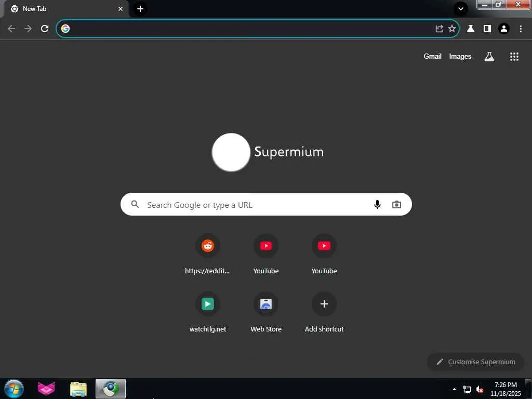Open the profile avatar menu
The height and width of the screenshot is (399, 532).
pyautogui.click(x=504, y=29)
